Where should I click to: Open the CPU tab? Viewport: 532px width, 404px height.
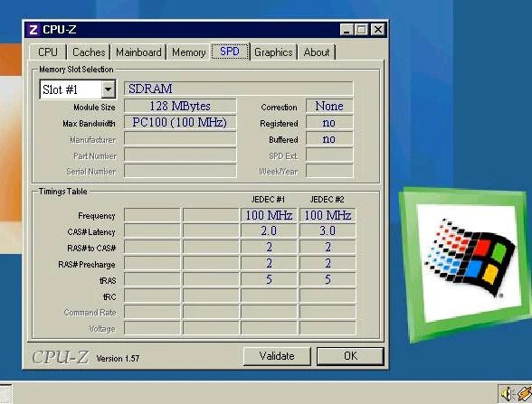tap(48, 52)
